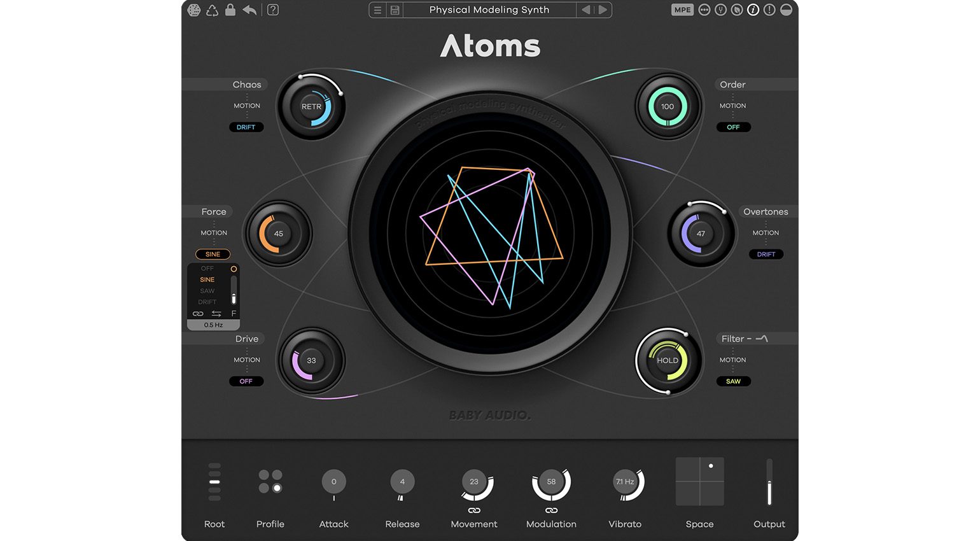Click the three-dots circle icon in top bar

(704, 10)
